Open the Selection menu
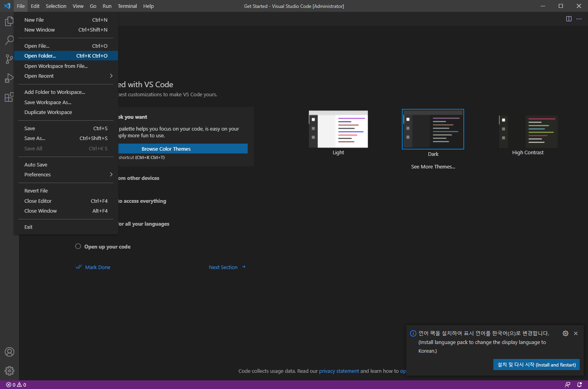The height and width of the screenshot is (389, 588). pos(56,6)
